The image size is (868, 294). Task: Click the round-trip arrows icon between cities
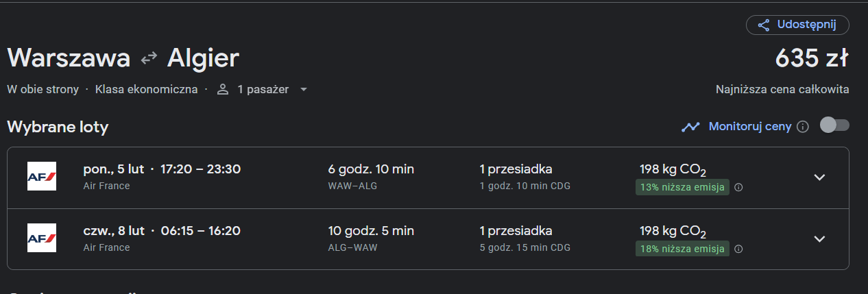click(149, 59)
